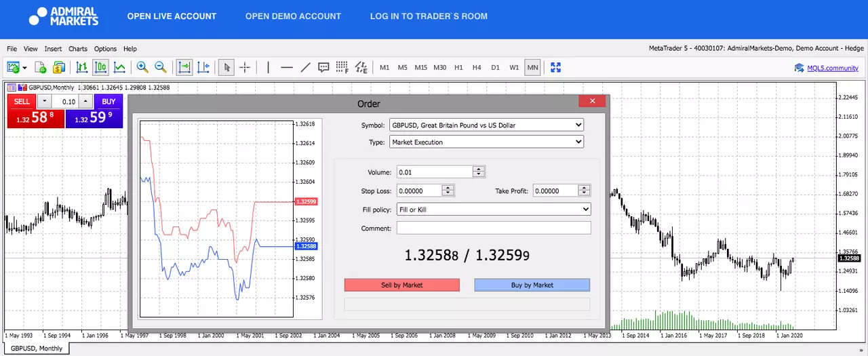
Task: Open the indicators list icon
Action: click(x=361, y=67)
